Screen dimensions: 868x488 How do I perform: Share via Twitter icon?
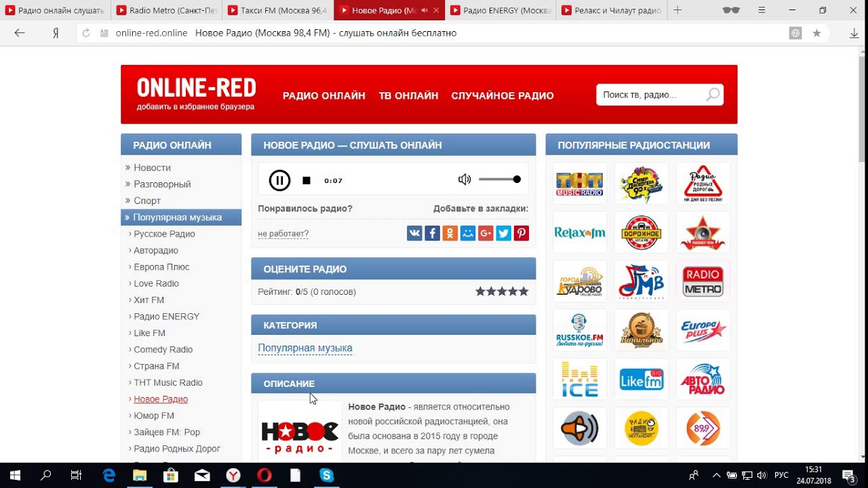click(x=503, y=233)
